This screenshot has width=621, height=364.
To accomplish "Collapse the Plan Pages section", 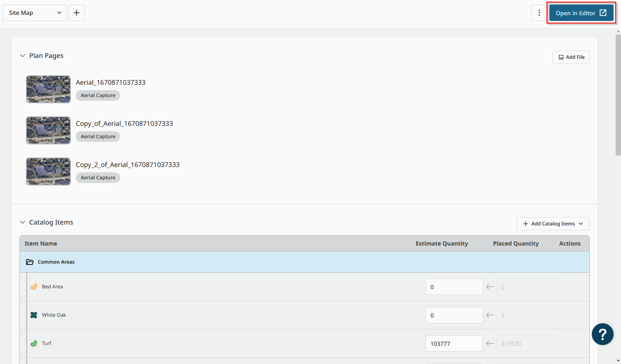I will pos(23,56).
